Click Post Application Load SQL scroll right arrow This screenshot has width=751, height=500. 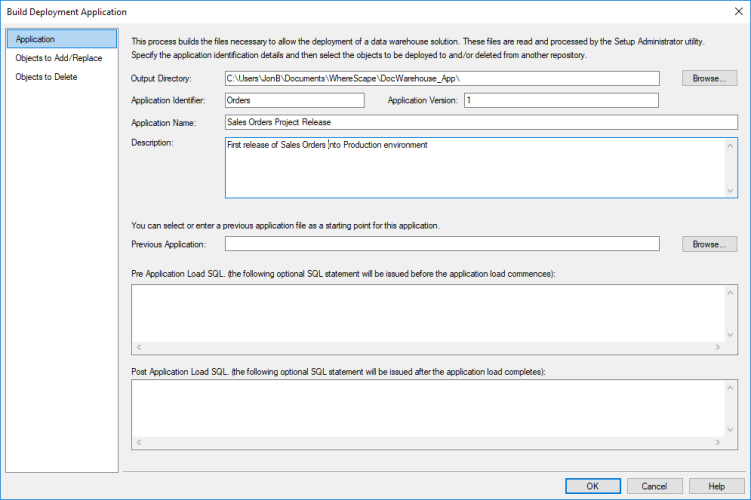click(x=717, y=443)
